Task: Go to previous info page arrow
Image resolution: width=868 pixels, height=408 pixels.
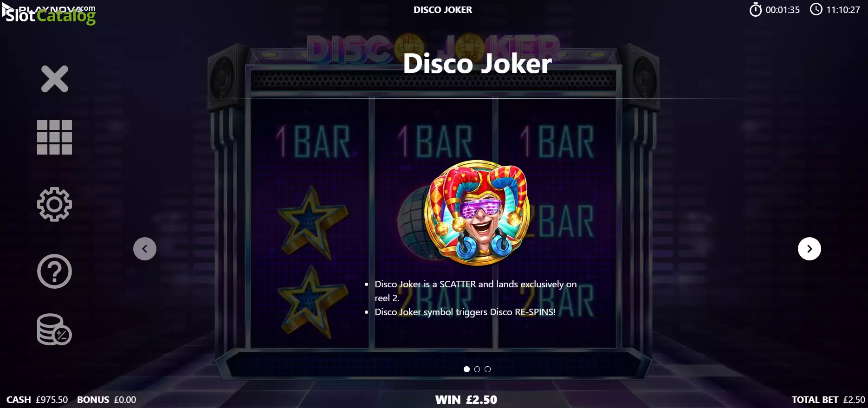Action: point(145,249)
